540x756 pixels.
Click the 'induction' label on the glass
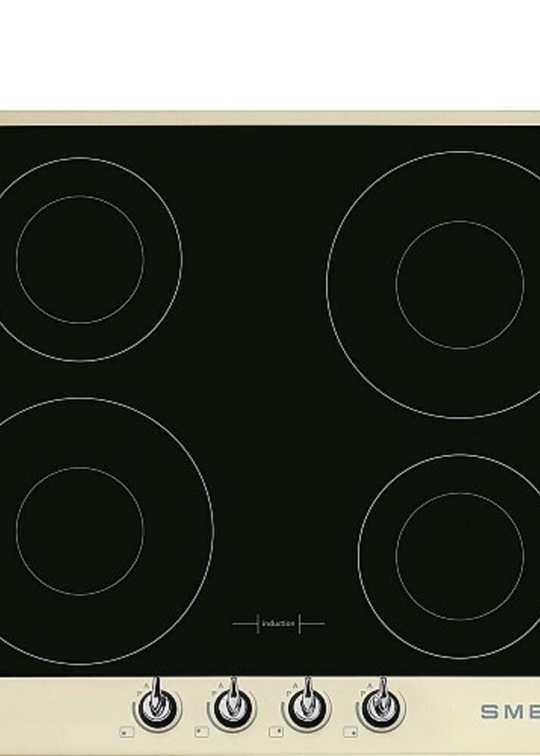tap(278, 624)
